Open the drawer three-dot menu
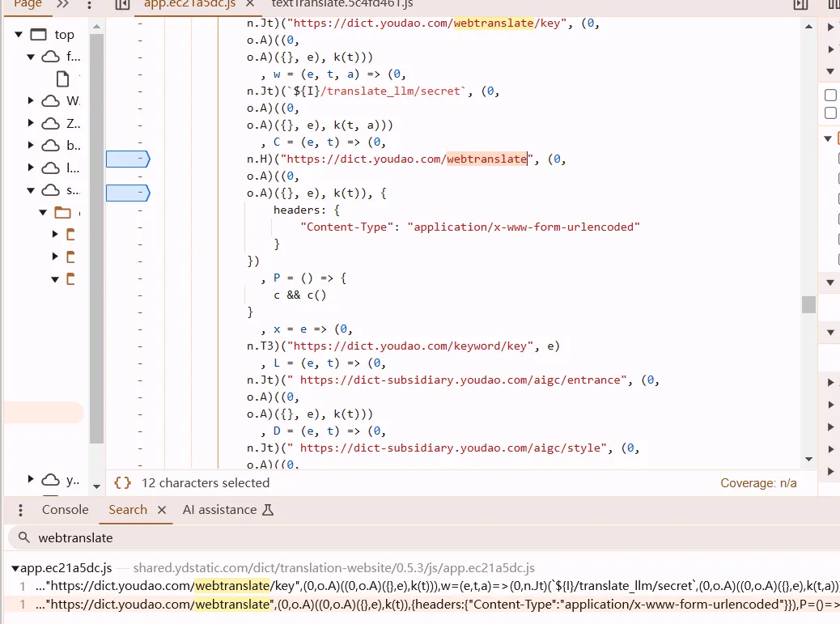This screenshot has height=624, width=840. tap(20, 510)
